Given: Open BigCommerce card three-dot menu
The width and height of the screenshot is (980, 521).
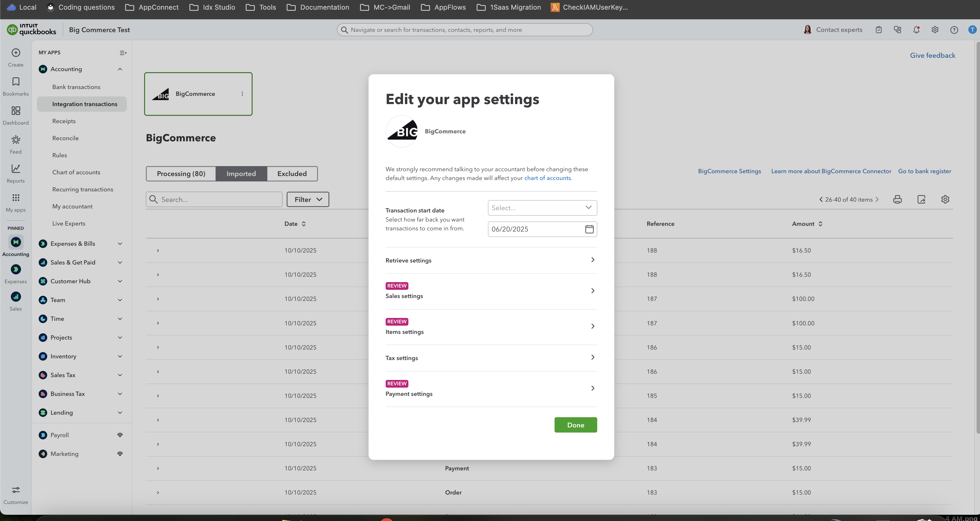Looking at the screenshot, I should (242, 94).
